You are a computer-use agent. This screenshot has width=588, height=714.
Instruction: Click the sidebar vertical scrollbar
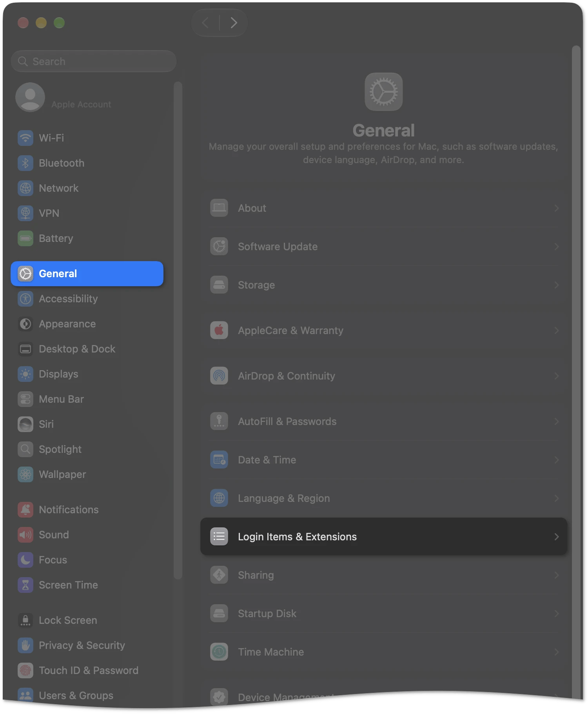178,330
